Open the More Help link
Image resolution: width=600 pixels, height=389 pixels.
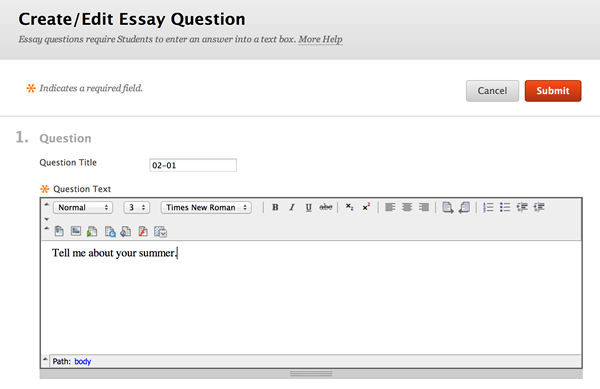tap(320, 39)
